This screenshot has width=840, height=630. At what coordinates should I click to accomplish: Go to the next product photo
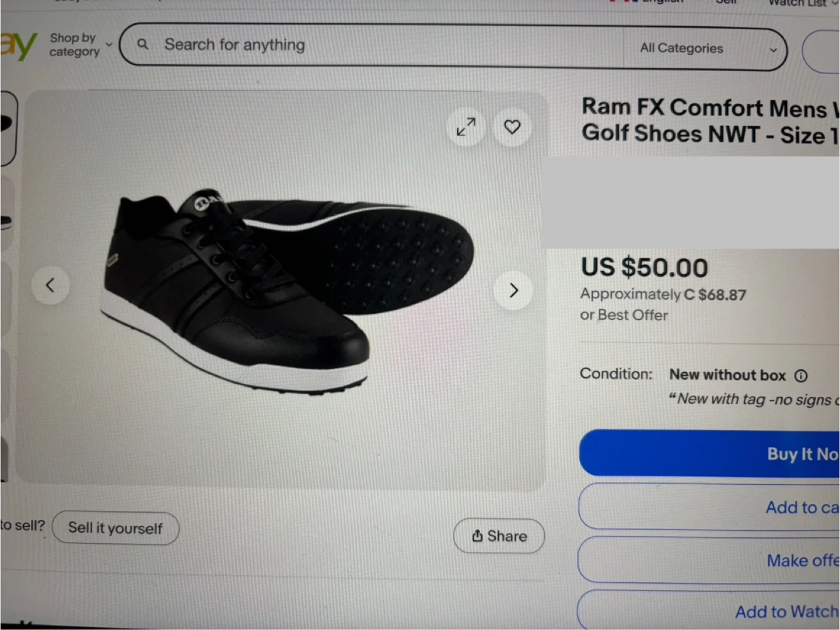(513, 290)
